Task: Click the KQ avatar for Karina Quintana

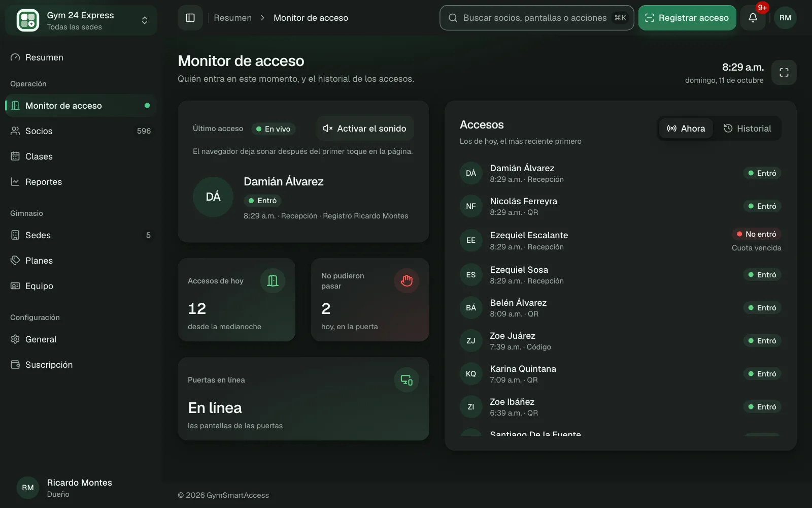Action: tap(471, 374)
